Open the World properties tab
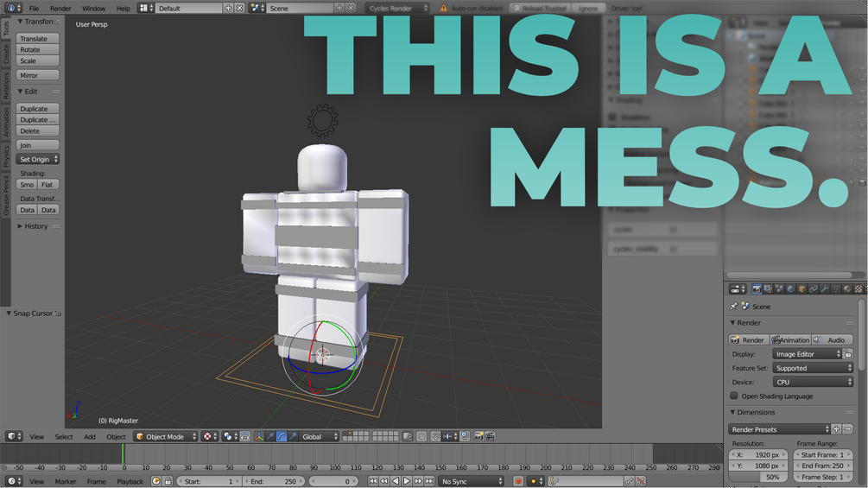This screenshot has width=868, height=488. click(x=790, y=288)
